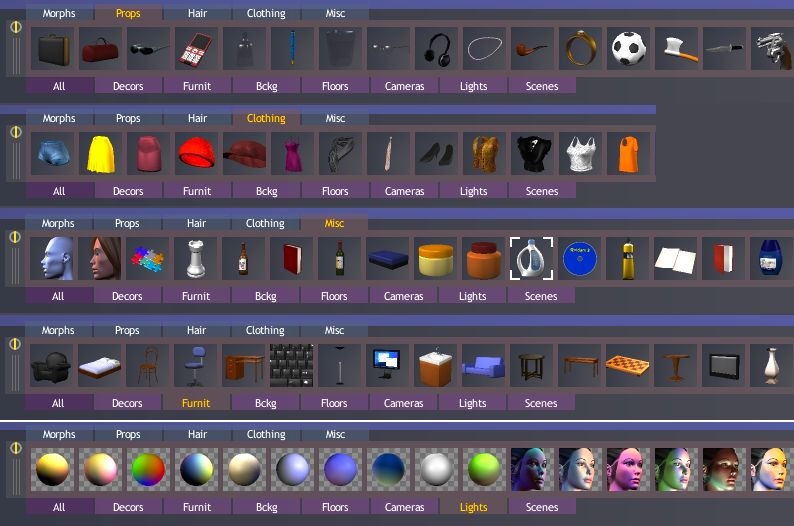Click All category in top panel
Image resolution: width=794 pixels, height=526 pixels.
point(59,86)
